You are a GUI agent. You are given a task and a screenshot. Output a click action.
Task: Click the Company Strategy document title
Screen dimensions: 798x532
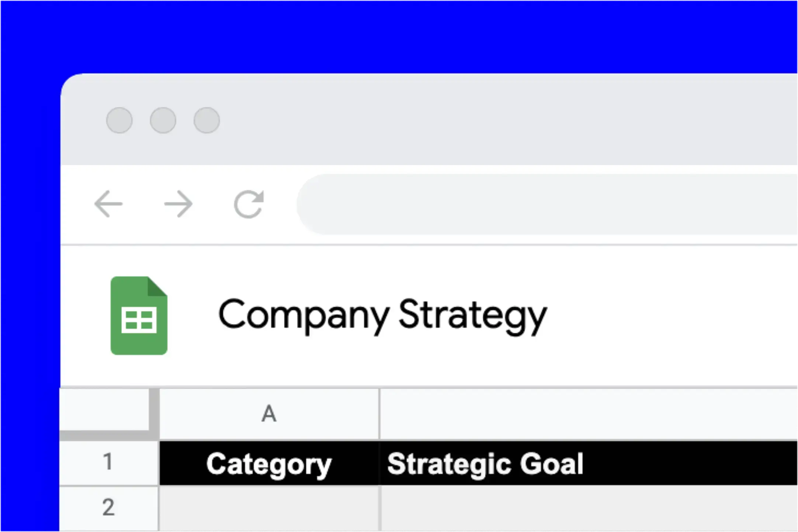tap(382, 315)
